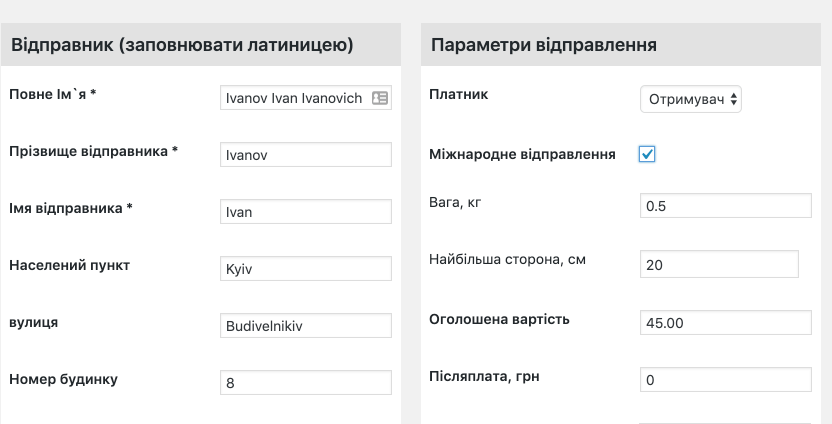
Task: Click the Міжнародне відправлення label text
Action: (522, 154)
